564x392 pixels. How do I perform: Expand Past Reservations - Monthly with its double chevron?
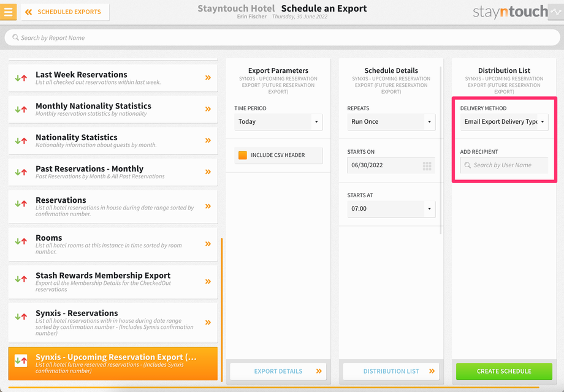tap(208, 171)
